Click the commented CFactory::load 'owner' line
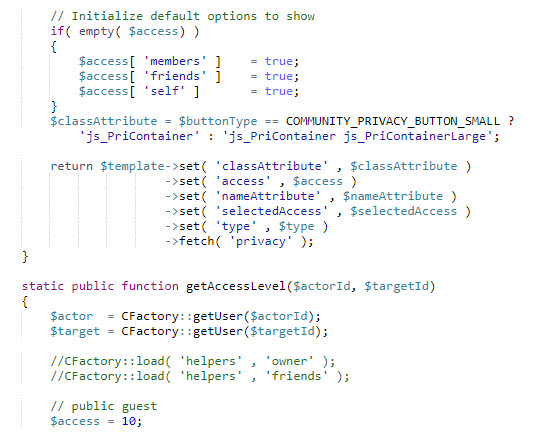The image size is (549, 440). click(193, 362)
